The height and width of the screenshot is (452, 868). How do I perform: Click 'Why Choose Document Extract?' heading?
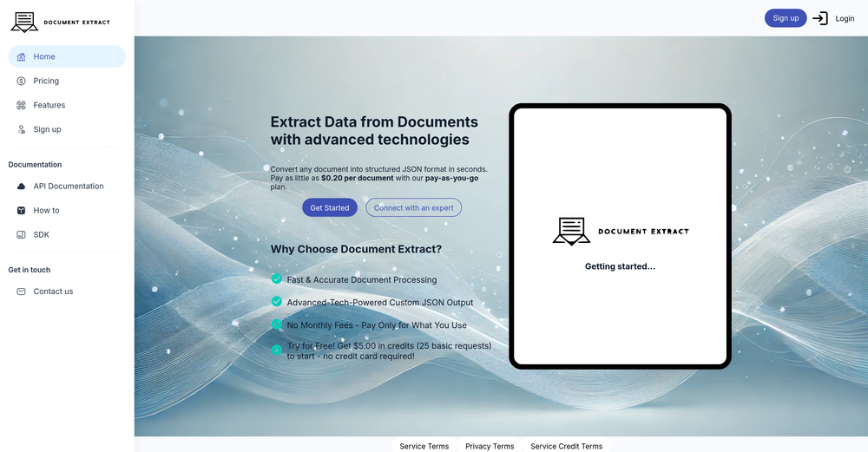(x=356, y=250)
